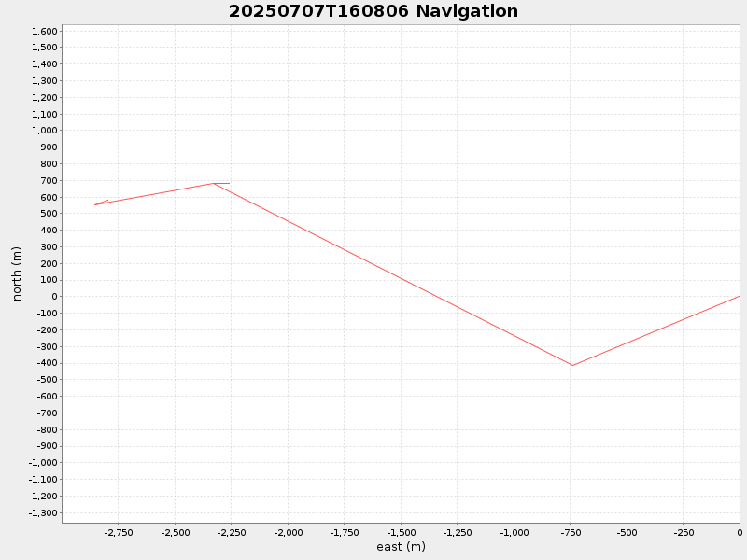Click the 700 north axis tick label

49,180
